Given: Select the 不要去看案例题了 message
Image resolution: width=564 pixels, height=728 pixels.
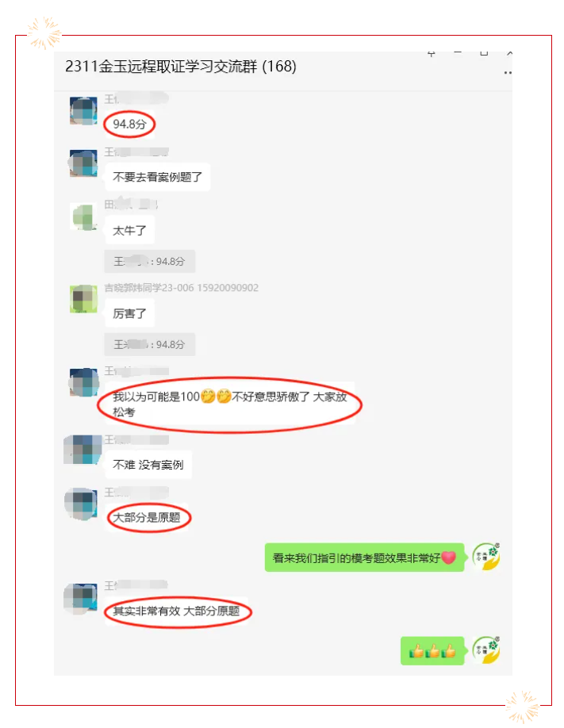Looking at the screenshot, I should [158, 177].
